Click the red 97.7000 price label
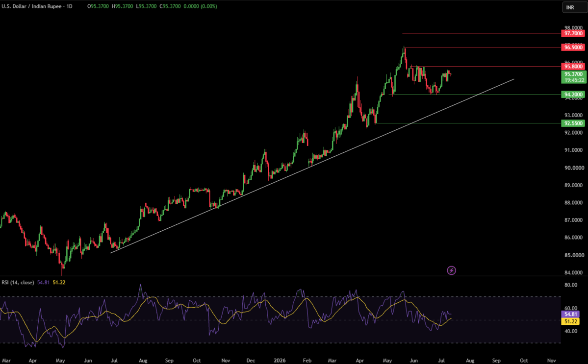Image resolution: width=588 pixels, height=364 pixels. (573, 34)
